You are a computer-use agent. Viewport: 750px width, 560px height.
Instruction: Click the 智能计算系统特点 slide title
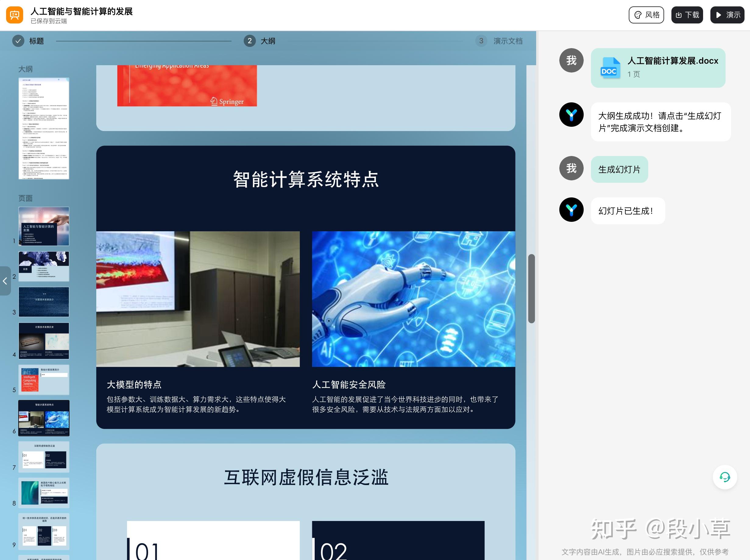306,179
